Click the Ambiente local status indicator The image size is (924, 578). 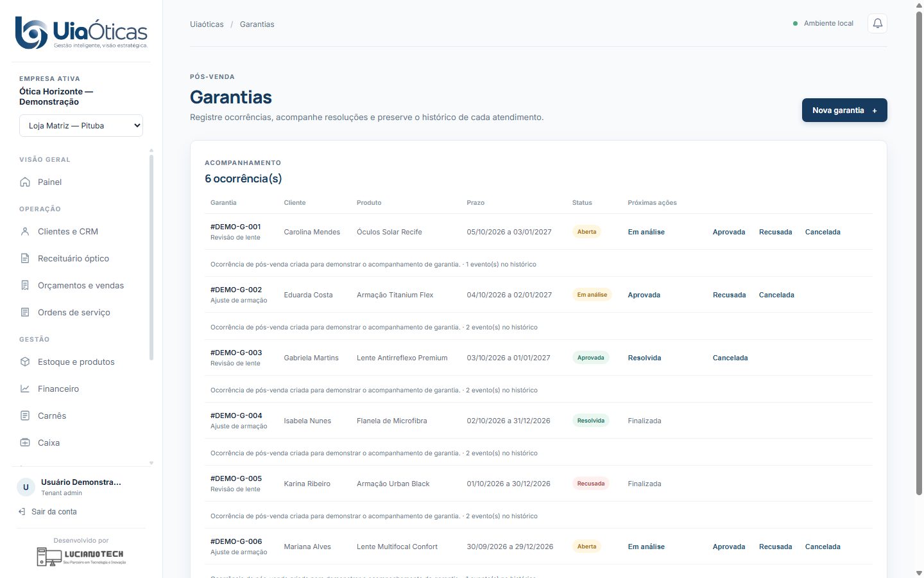tap(823, 24)
